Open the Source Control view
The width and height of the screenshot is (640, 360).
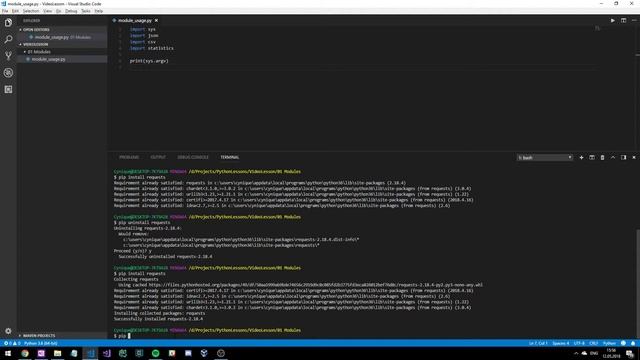pyautogui.click(x=8, y=56)
